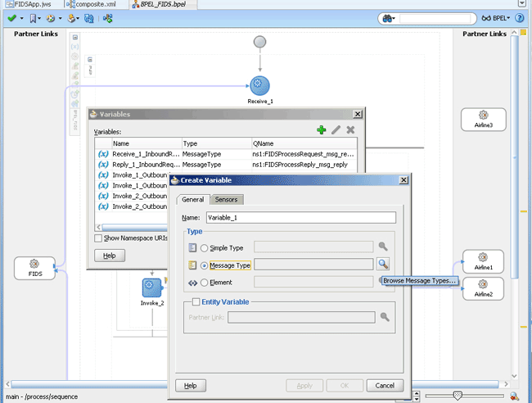Viewport: 532px width, 403px height.
Task: Click the Browse Message Types magnifier icon
Action: tap(383, 264)
